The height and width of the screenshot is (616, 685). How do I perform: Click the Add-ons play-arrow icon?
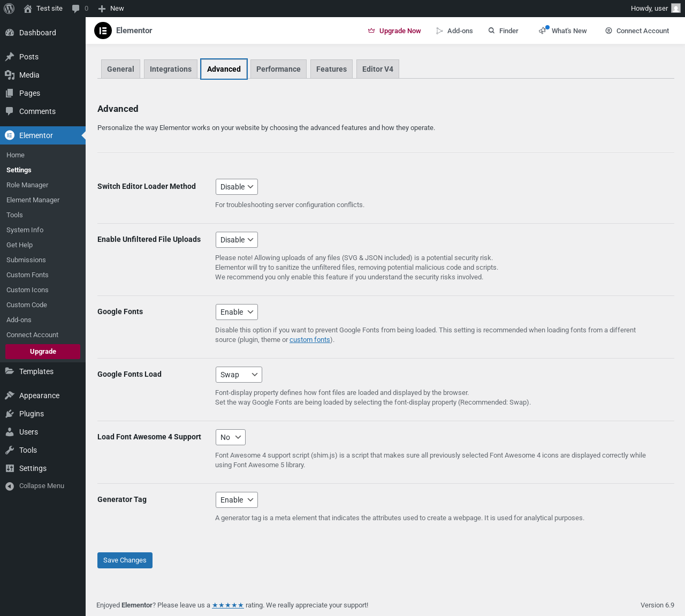click(440, 31)
